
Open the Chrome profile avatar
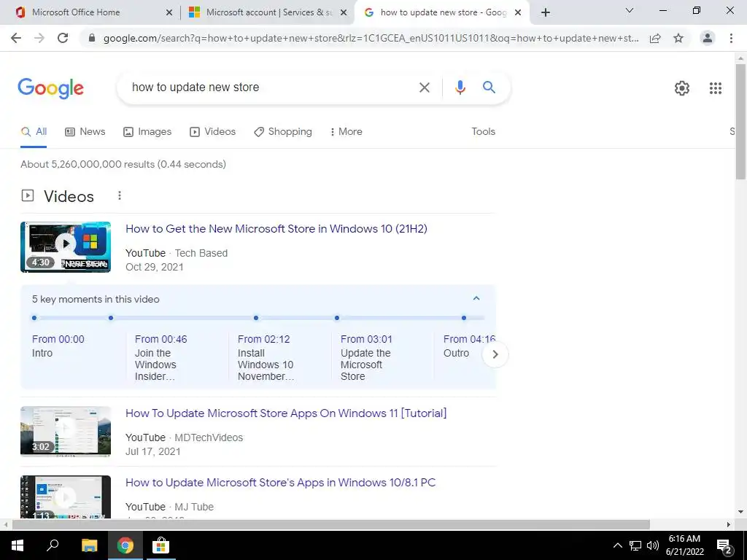point(708,38)
